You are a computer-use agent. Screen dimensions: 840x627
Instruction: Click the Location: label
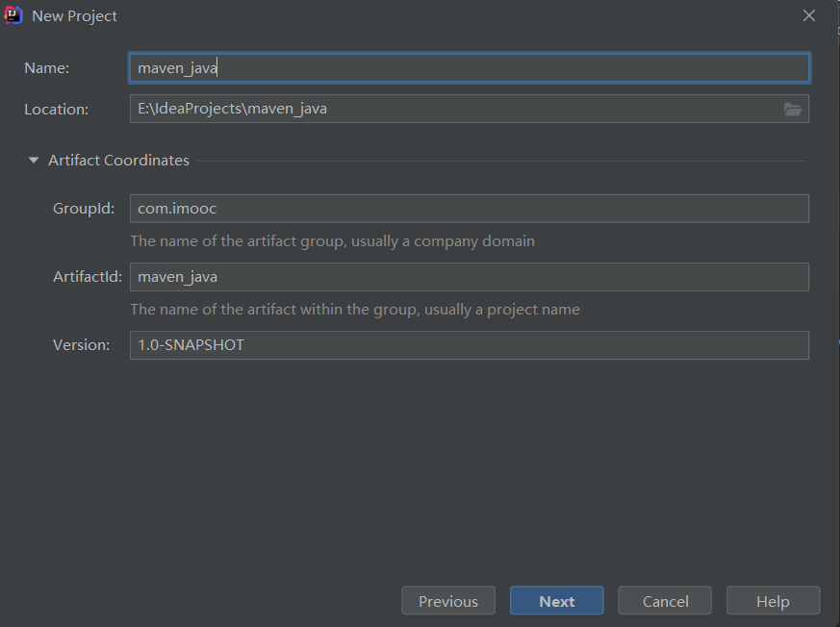click(x=56, y=110)
